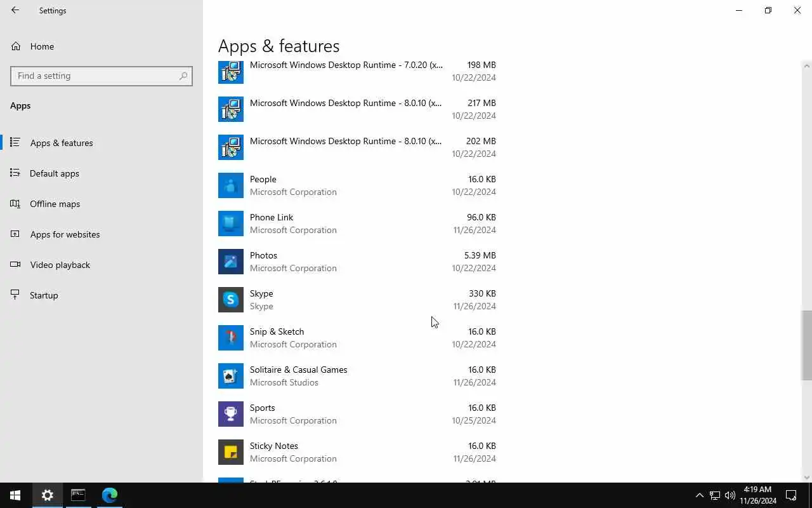This screenshot has height=508, width=812.
Task: Open the Command Prompt taskbar icon
Action: point(78,495)
